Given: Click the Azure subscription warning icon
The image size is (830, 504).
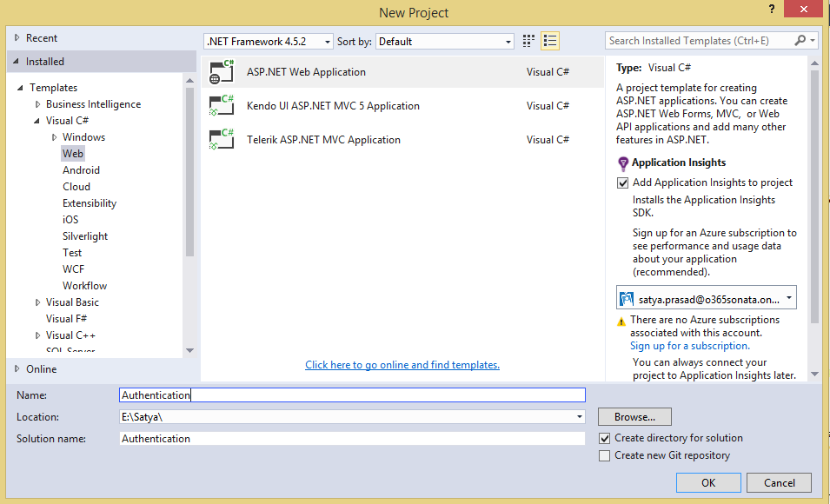Looking at the screenshot, I should (621, 322).
